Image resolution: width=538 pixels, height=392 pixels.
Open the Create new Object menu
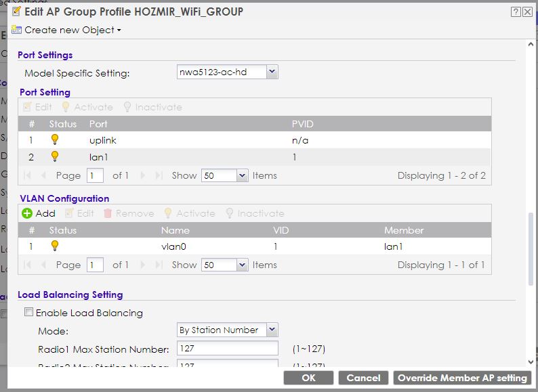coord(66,30)
